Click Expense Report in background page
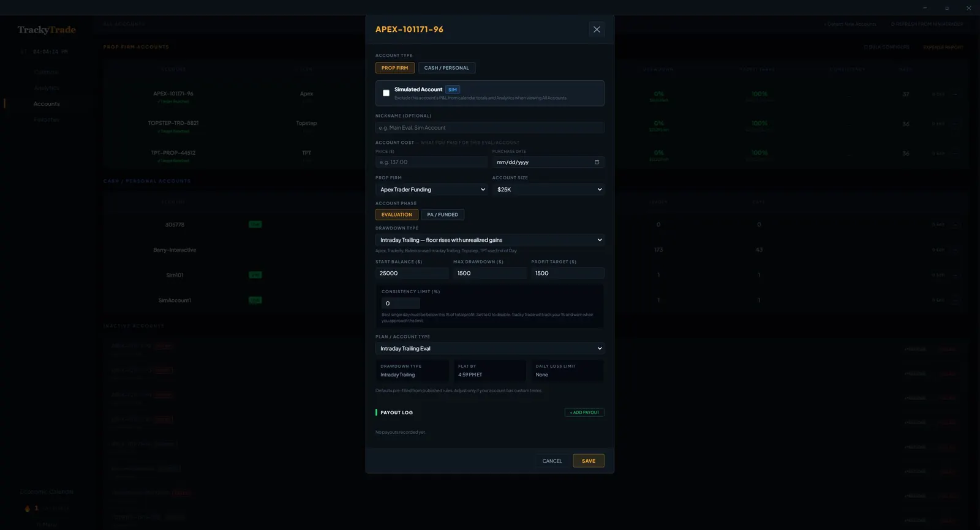This screenshot has width=980, height=530. coord(943,47)
